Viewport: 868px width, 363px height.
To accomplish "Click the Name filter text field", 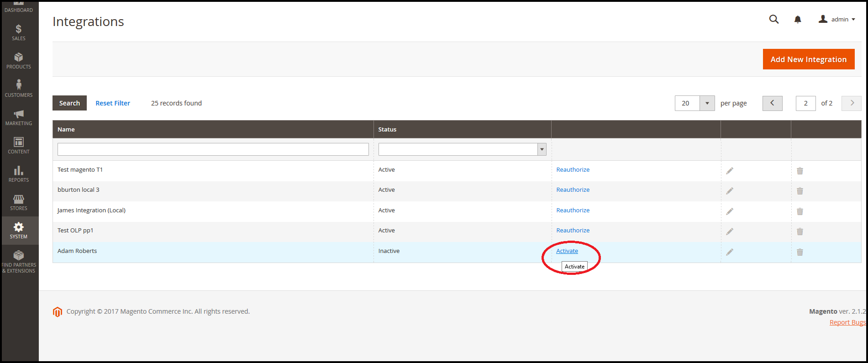I will [x=213, y=149].
